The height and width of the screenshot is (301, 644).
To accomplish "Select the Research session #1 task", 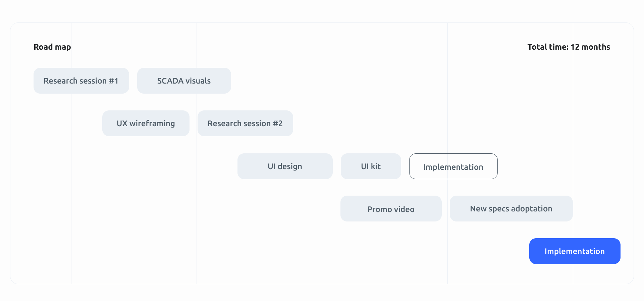I will click(81, 81).
